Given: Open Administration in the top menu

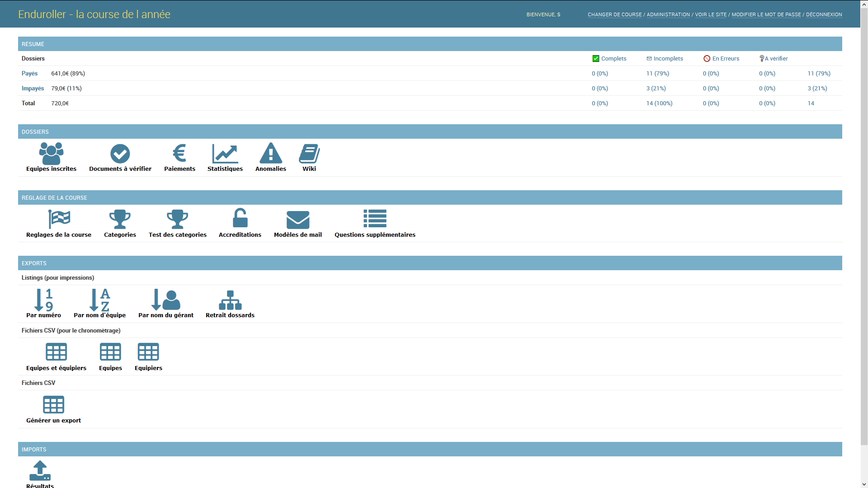Looking at the screenshot, I should pos(668,14).
